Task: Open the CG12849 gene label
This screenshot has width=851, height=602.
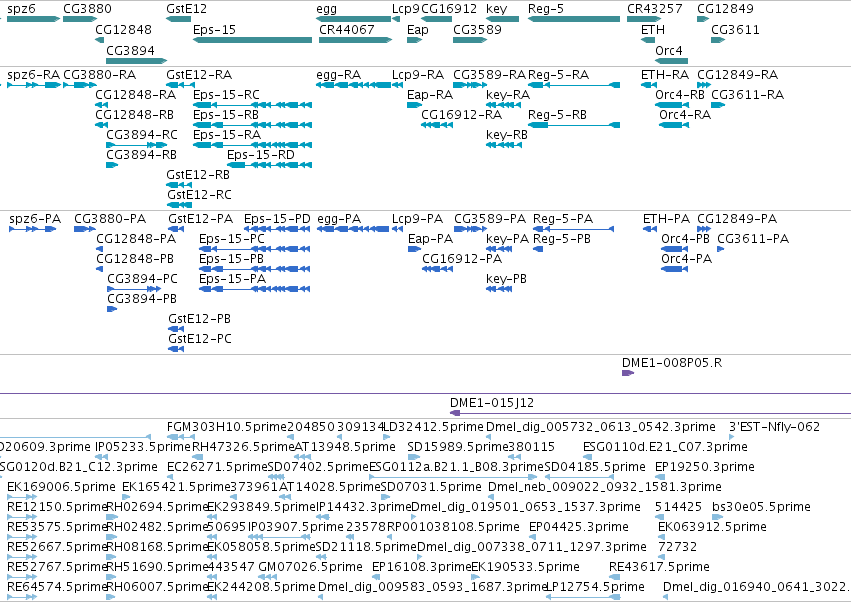Action: point(725,9)
